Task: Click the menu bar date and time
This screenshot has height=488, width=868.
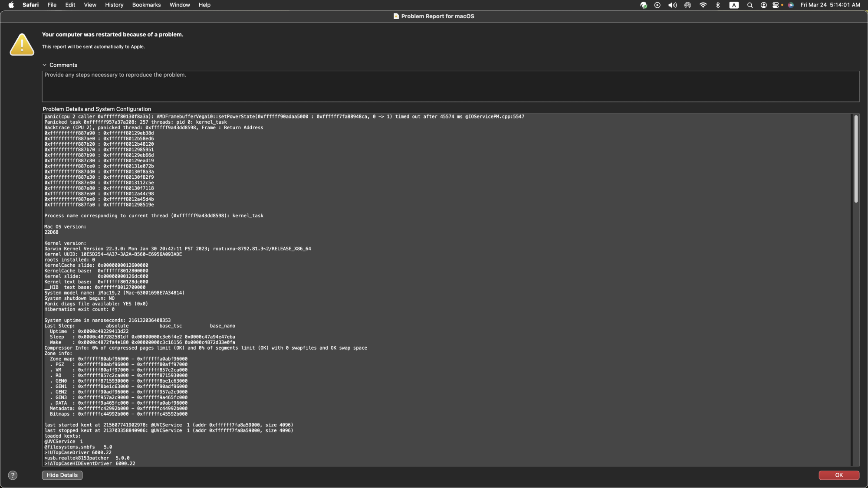Action: click(x=830, y=5)
